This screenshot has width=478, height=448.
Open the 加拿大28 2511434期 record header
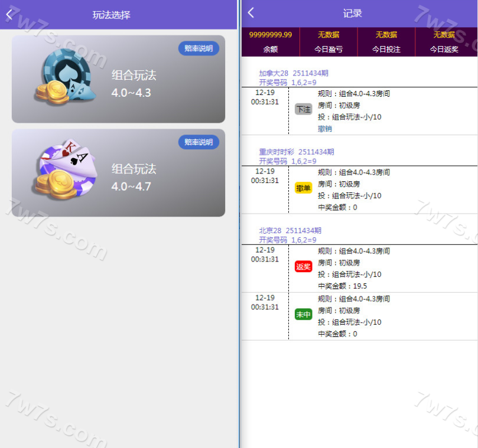[293, 73]
